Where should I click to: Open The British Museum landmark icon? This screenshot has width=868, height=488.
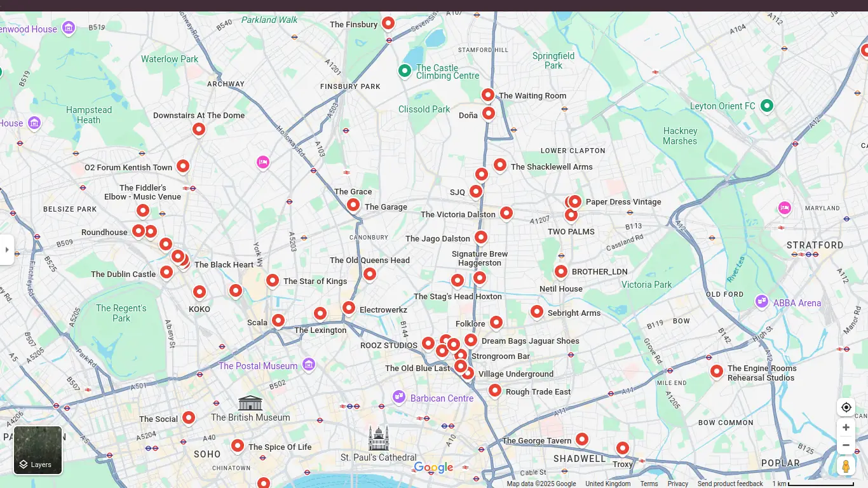click(250, 403)
